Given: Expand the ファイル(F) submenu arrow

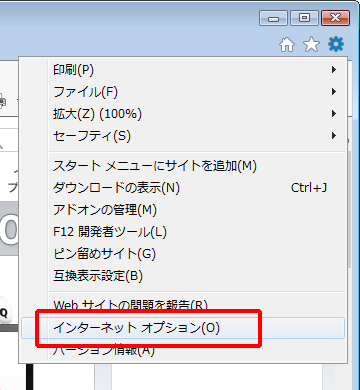Looking at the screenshot, I should tap(334, 92).
